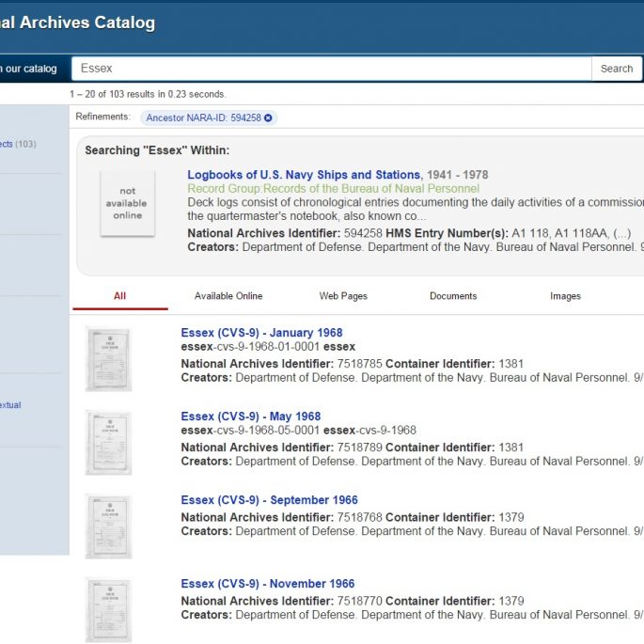644x644 pixels.
Task: Switch to the Web Pages tab
Action: (x=343, y=296)
